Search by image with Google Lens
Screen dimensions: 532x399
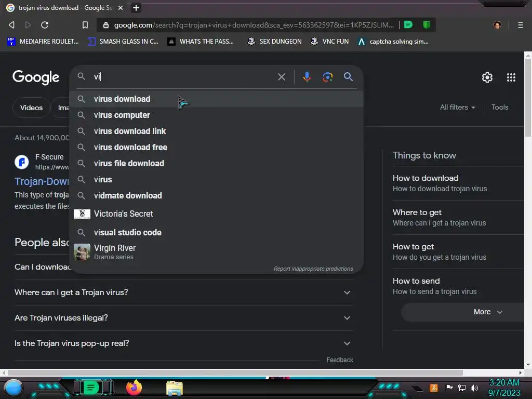[327, 77]
